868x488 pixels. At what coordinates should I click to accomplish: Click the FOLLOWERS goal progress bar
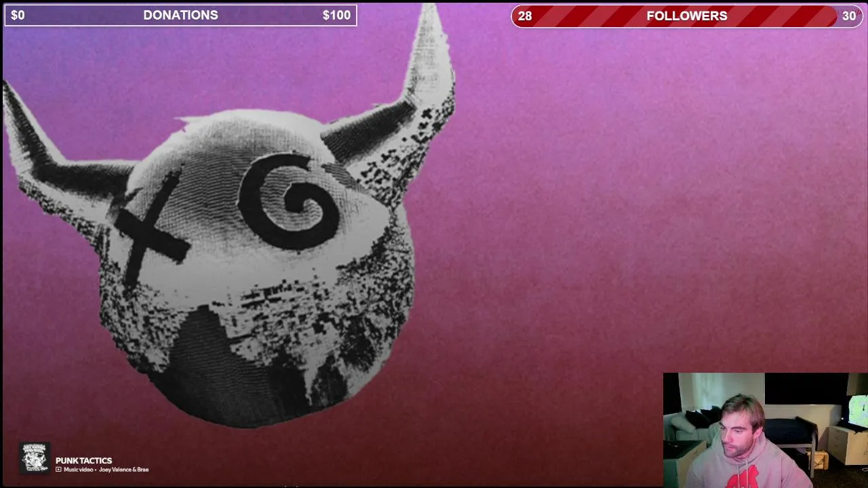coord(687,16)
